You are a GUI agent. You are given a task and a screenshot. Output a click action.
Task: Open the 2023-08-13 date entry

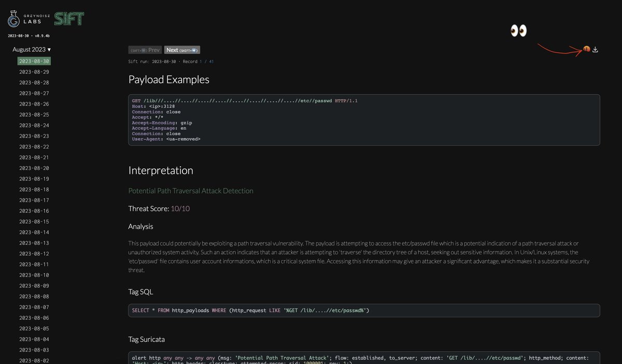[x=34, y=243]
